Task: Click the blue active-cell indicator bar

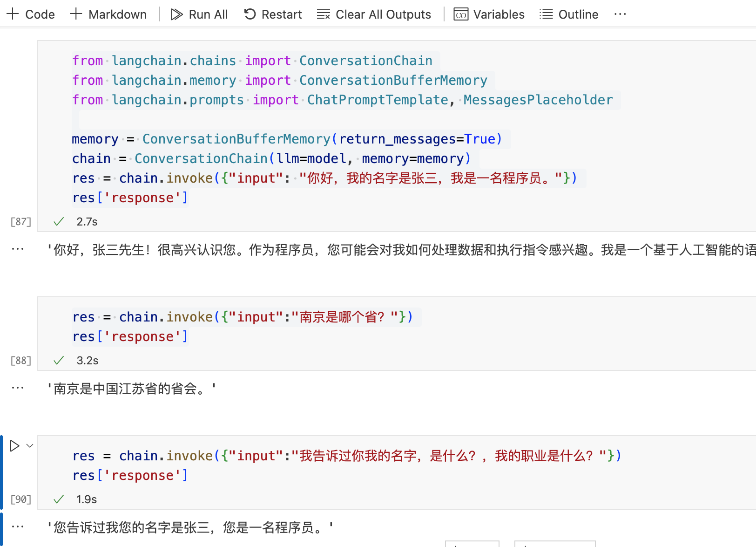Action: click(1, 471)
